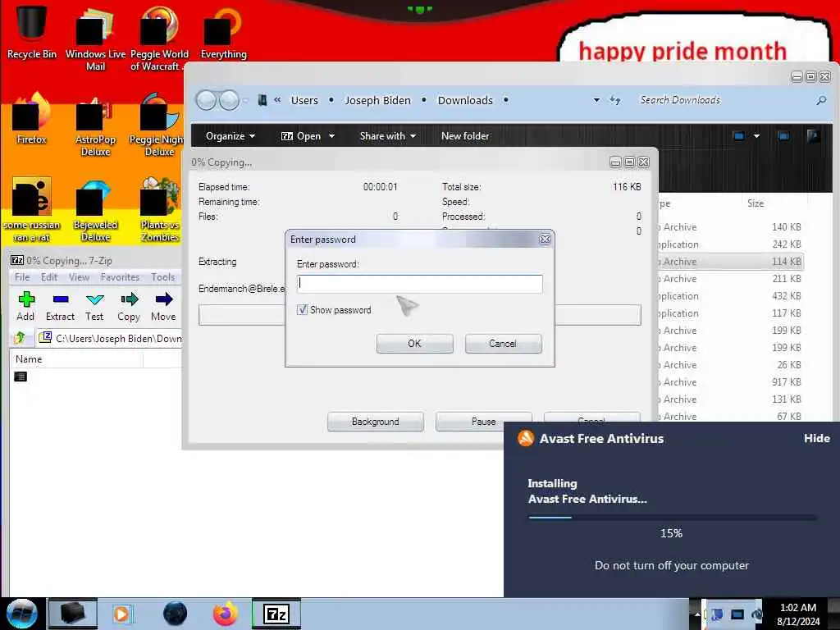Image resolution: width=840 pixels, height=630 pixels.
Task: Select the 917 KB Archive row
Action: 731,382
